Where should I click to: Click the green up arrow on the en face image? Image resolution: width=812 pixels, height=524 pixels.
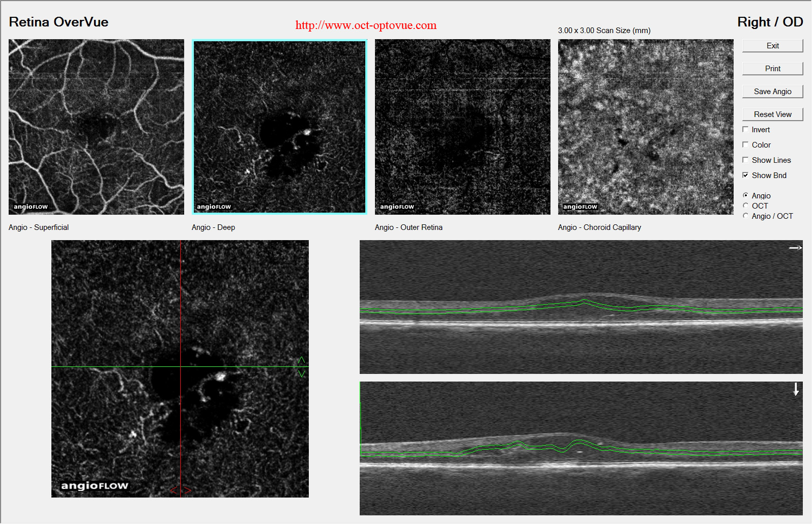[301, 360]
